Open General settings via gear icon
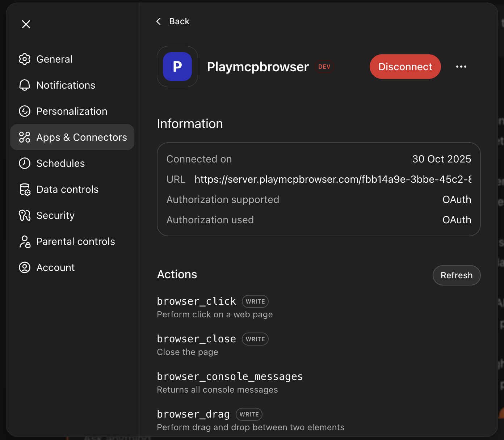The image size is (504, 440). pyautogui.click(x=25, y=59)
